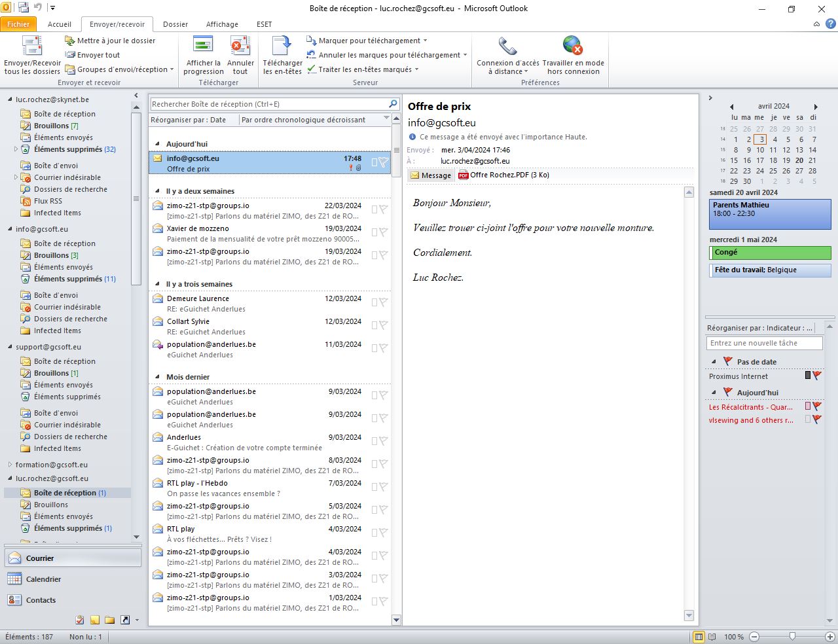Switch to the Accueil ribbon tab
This screenshot has width=838, height=644.
pyautogui.click(x=60, y=24)
